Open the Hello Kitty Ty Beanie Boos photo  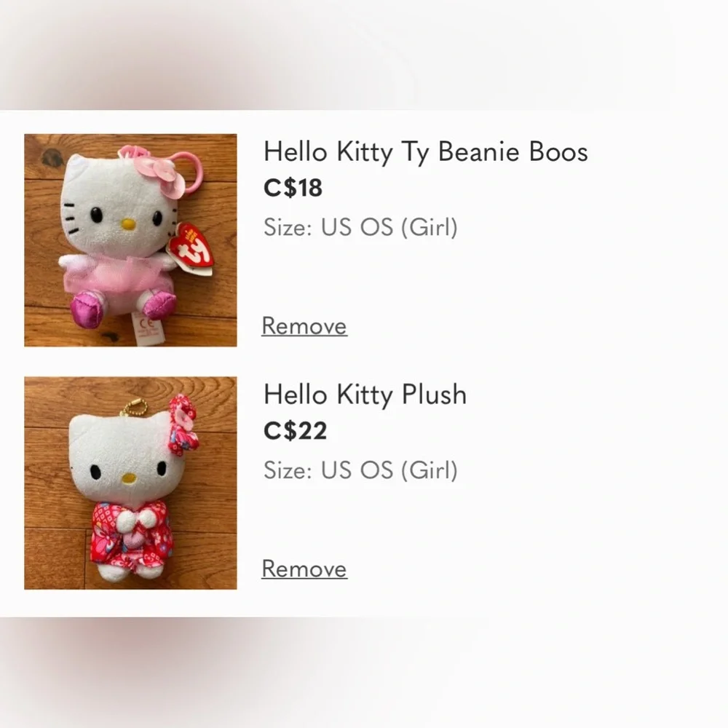[x=130, y=240]
